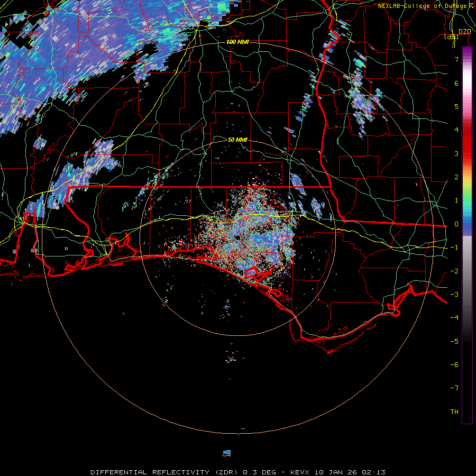Click the "7" value on the color scale
The height and width of the screenshot is (476, 476).
tap(456, 59)
